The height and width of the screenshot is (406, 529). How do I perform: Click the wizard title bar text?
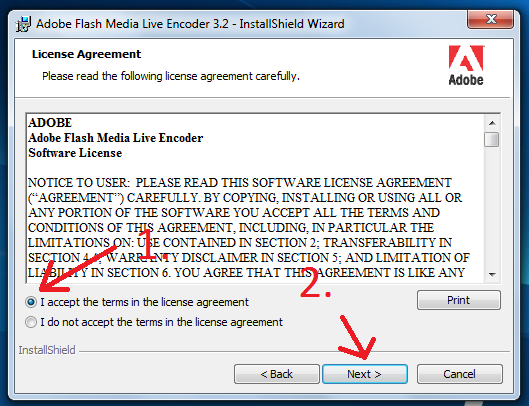click(x=190, y=24)
